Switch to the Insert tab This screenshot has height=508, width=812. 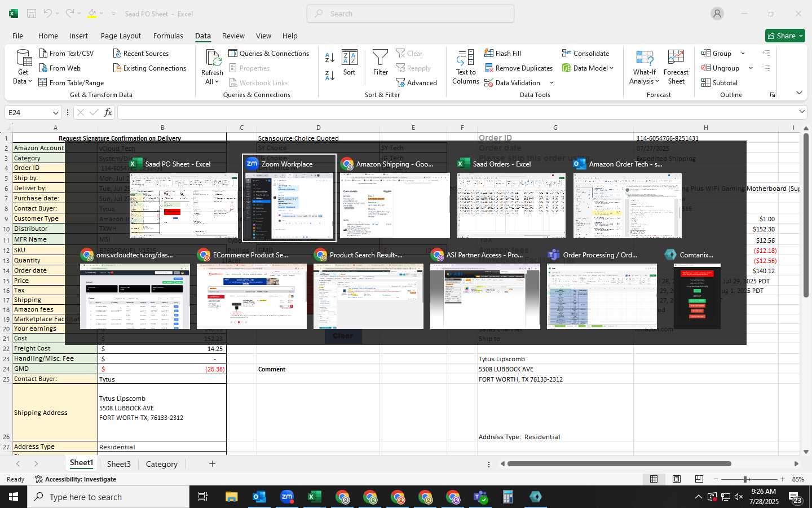point(79,36)
